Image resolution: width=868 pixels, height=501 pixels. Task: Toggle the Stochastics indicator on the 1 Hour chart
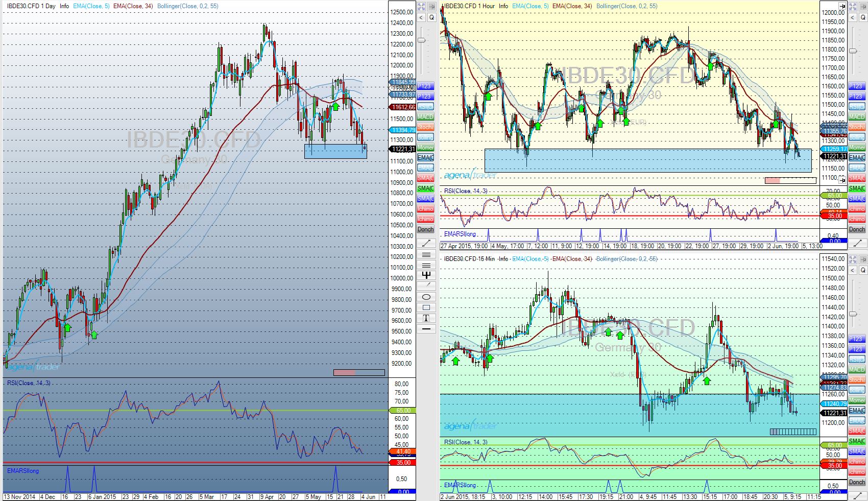coord(857,127)
